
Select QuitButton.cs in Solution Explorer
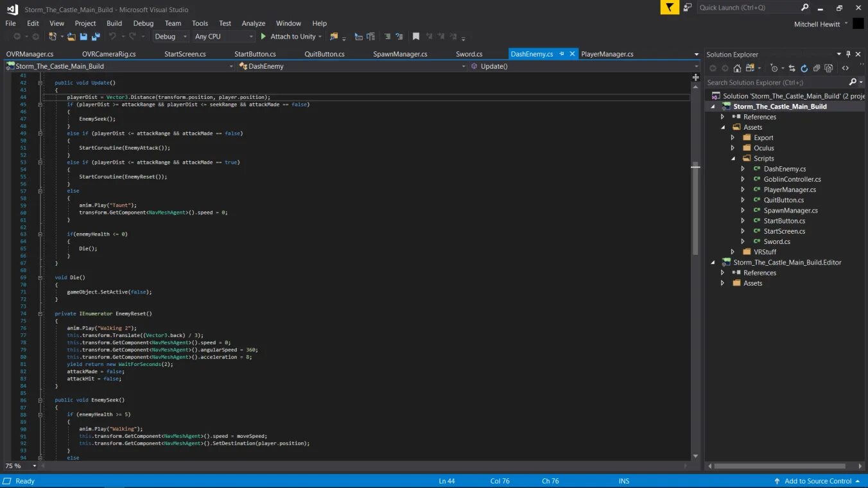[784, 200]
